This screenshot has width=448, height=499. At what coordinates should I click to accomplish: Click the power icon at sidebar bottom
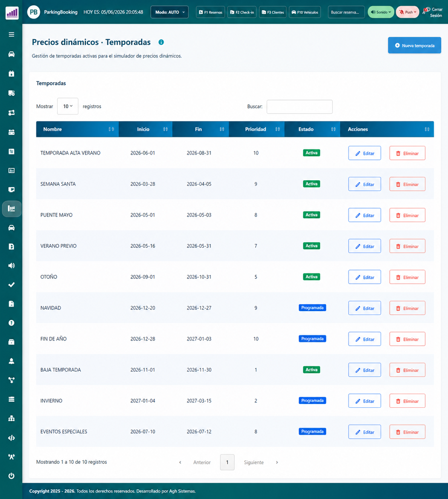[11, 476]
